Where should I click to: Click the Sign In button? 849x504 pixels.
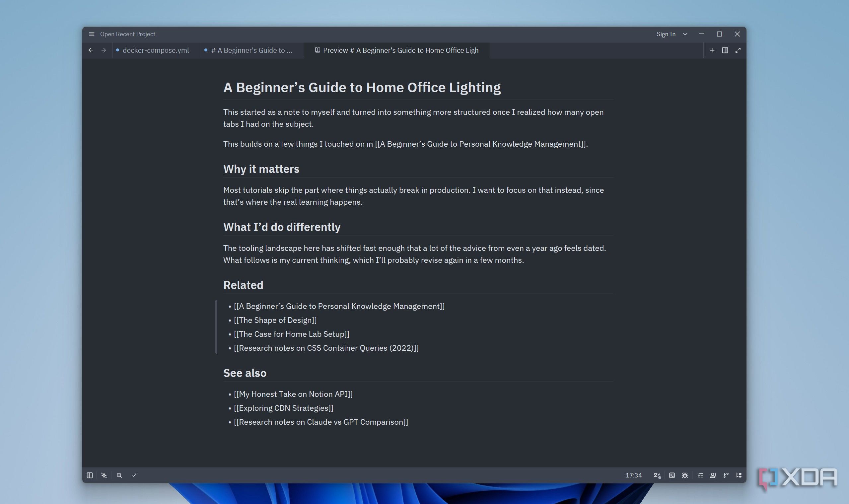pos(666,34)
